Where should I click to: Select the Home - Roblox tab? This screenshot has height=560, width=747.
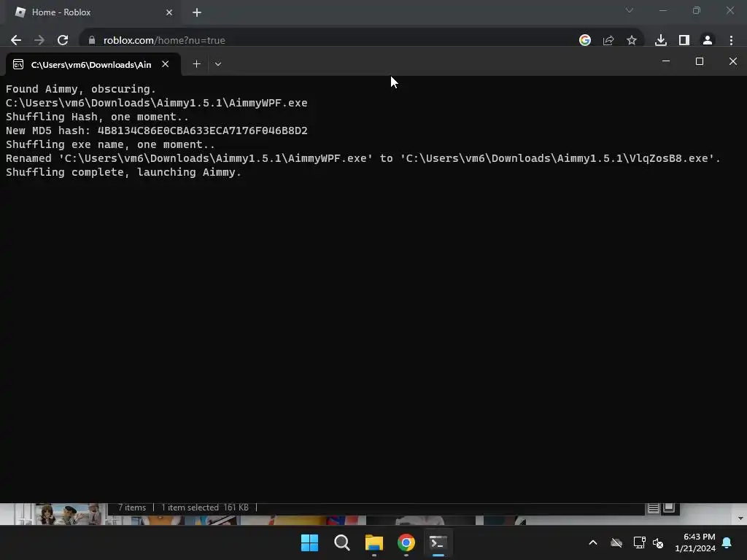[93, 12]
